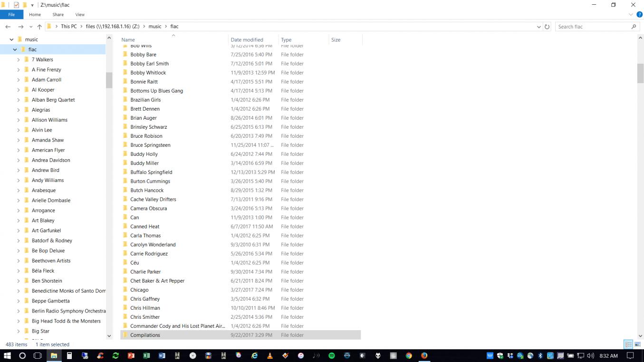The image size is (644, 362).
Task: Click the Properties icon in quick access toolbar
Action: click(x=16, y=5)
